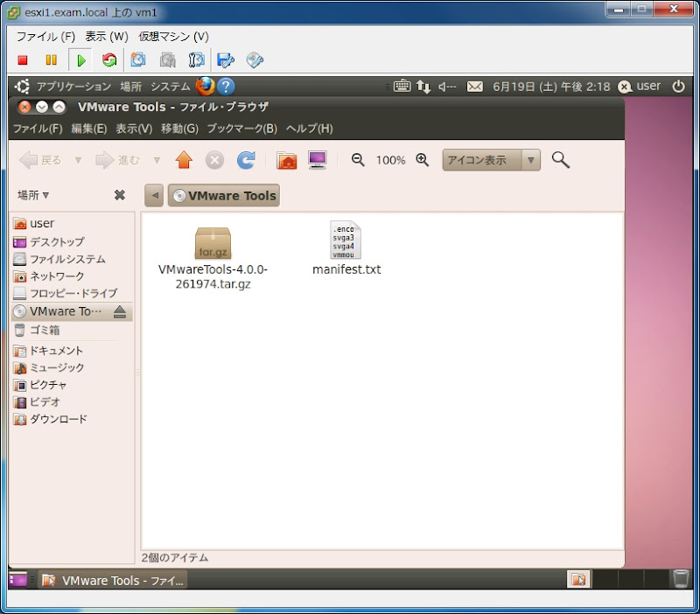
Task: Open Nautilus ファイル(F) menu
Action: [38, 129]
